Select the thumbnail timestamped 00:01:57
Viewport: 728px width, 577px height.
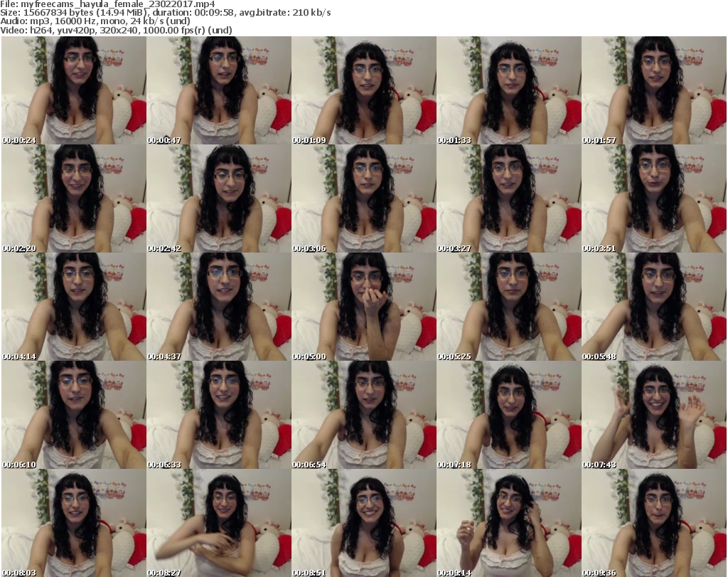tap(654, 90)
